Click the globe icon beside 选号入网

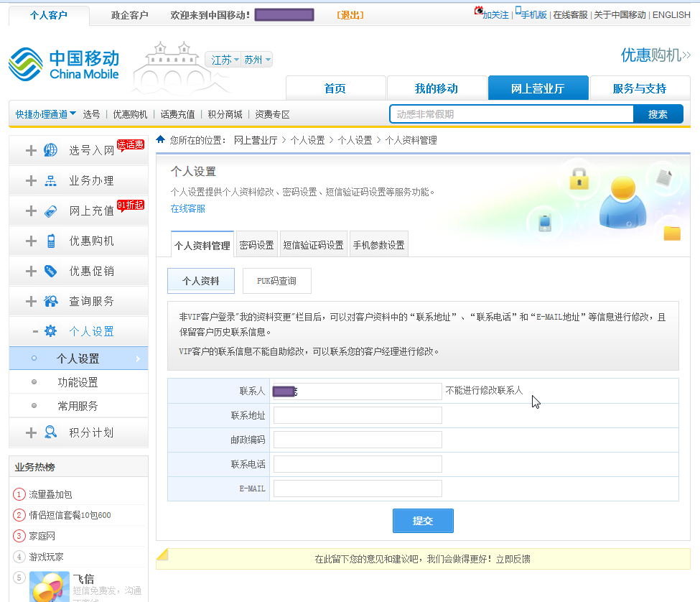point(50,150)
